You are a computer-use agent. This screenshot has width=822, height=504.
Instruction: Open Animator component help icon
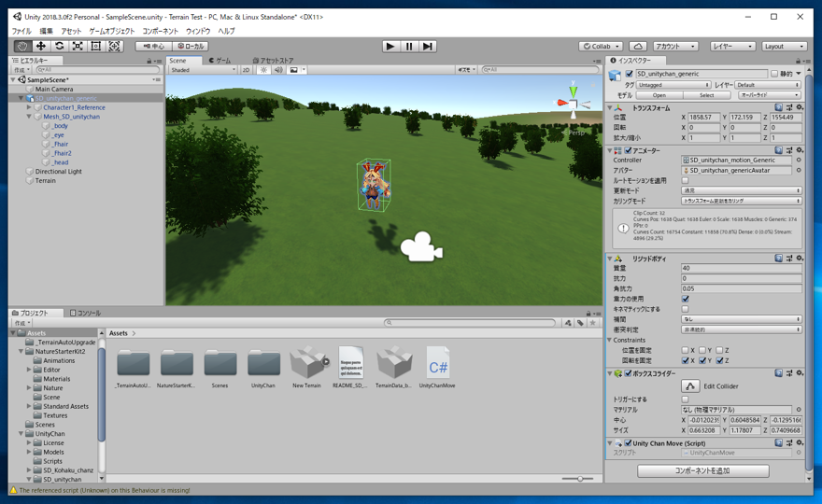(x=778, y=150)
